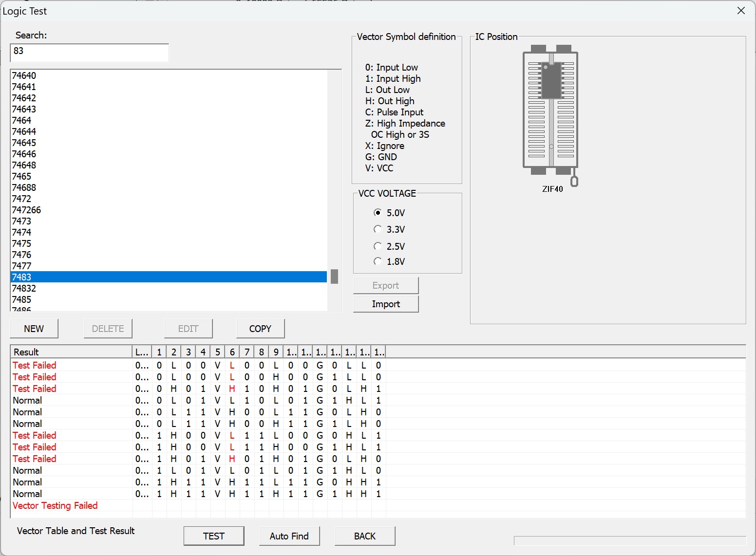The image size is (756, 556).
Task: Go BACK from the logic test
Action: [x=365, y=536]
